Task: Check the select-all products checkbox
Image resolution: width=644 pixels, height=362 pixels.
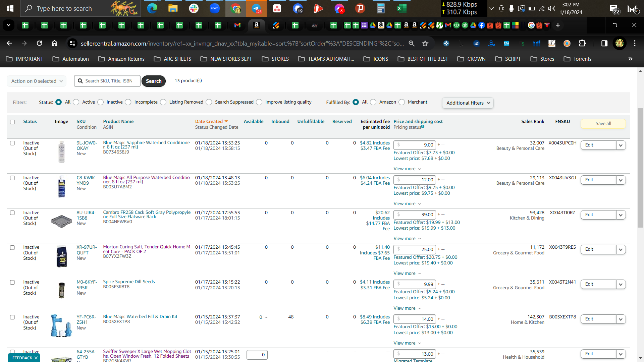Action: pos(12,122)
